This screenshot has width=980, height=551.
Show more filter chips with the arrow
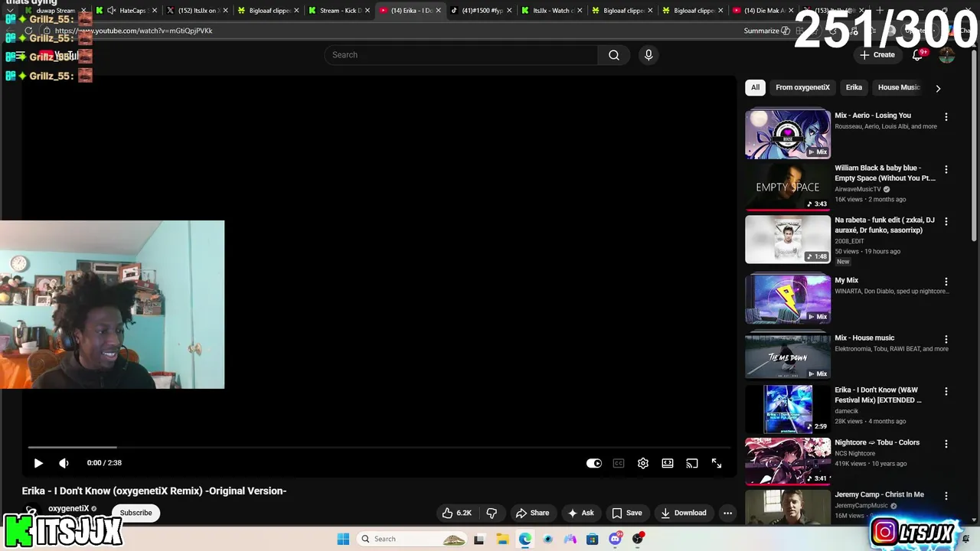(938, 88)
